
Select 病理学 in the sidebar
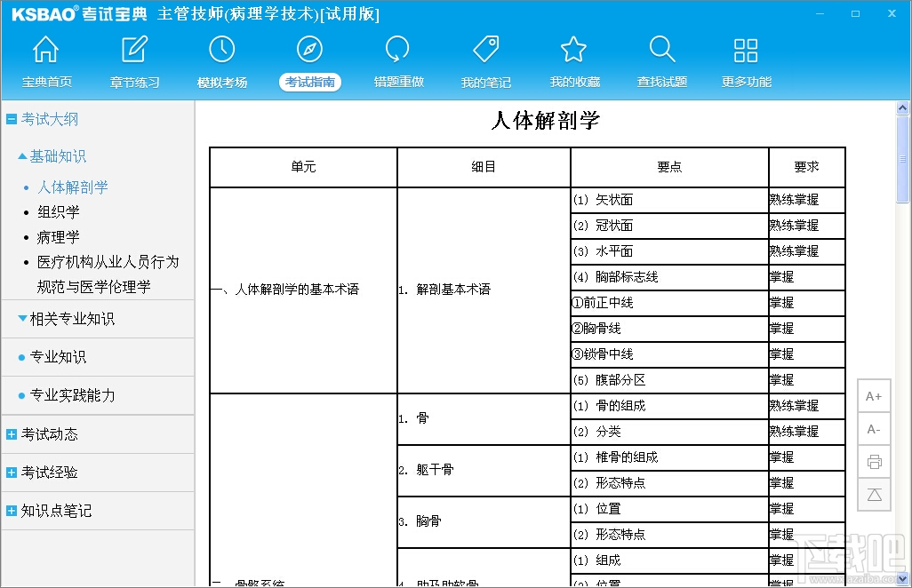(58, 237)
